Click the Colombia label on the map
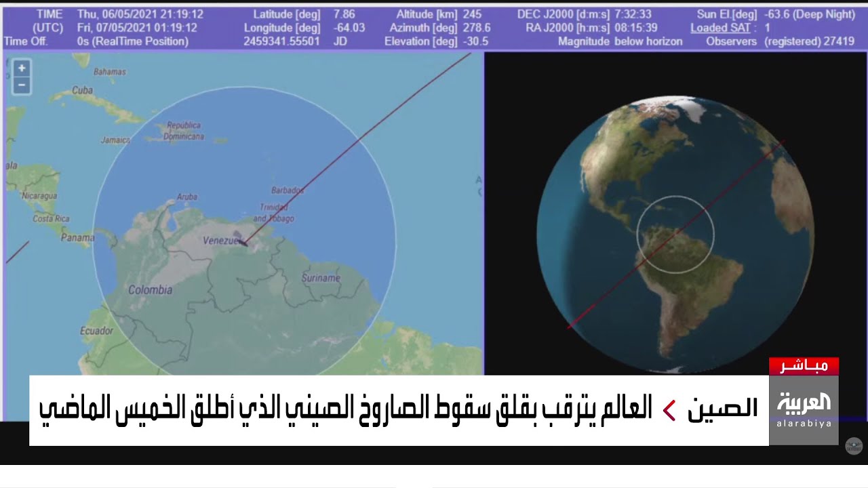The width and height of the screenshot is (868, 488). 150,290
